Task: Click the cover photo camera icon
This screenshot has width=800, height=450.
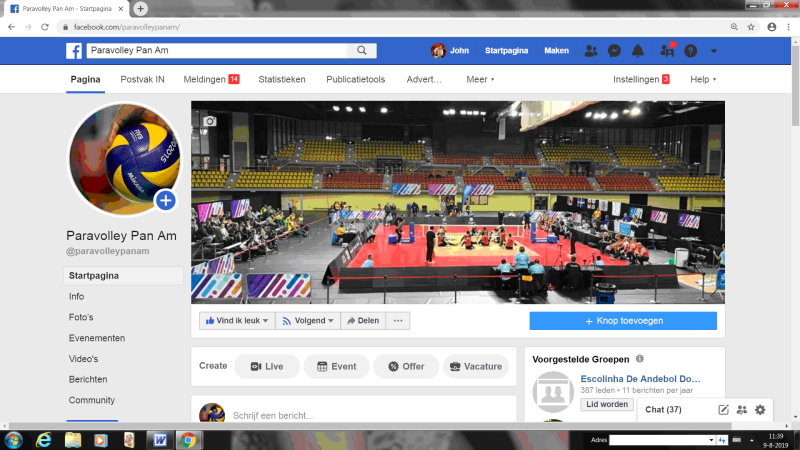Action: click(210, 121)
